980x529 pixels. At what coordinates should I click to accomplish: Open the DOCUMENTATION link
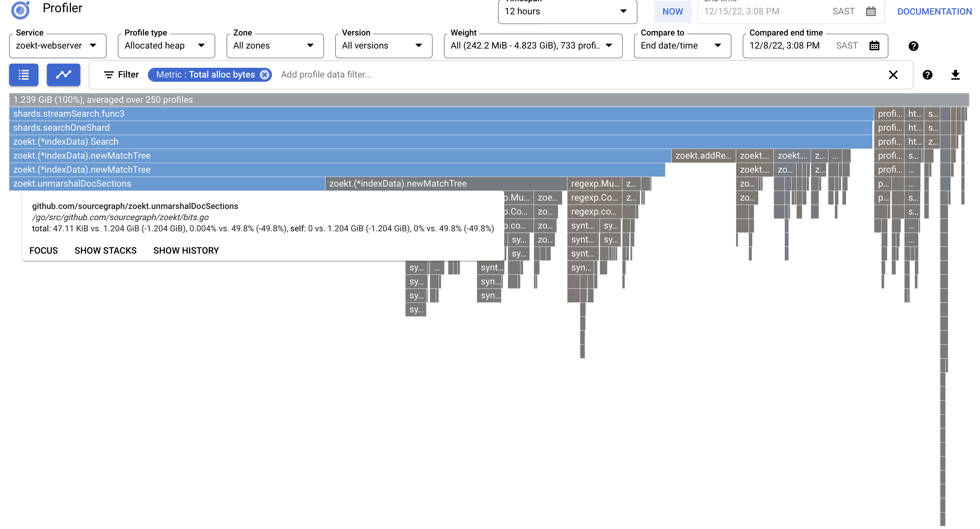point(934,12)
